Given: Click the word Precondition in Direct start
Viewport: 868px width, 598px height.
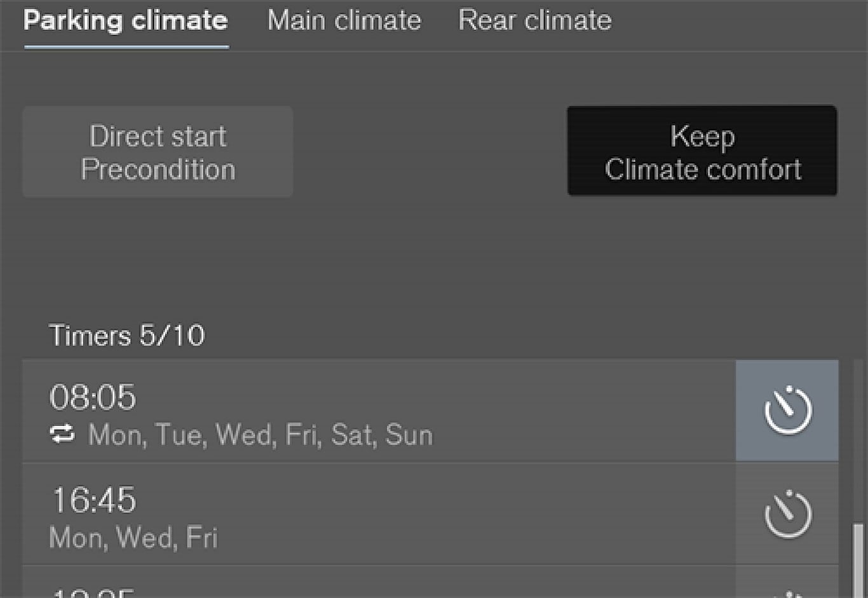Looking at the screenshot, I should pyautogui.click(x=158, y=170).
